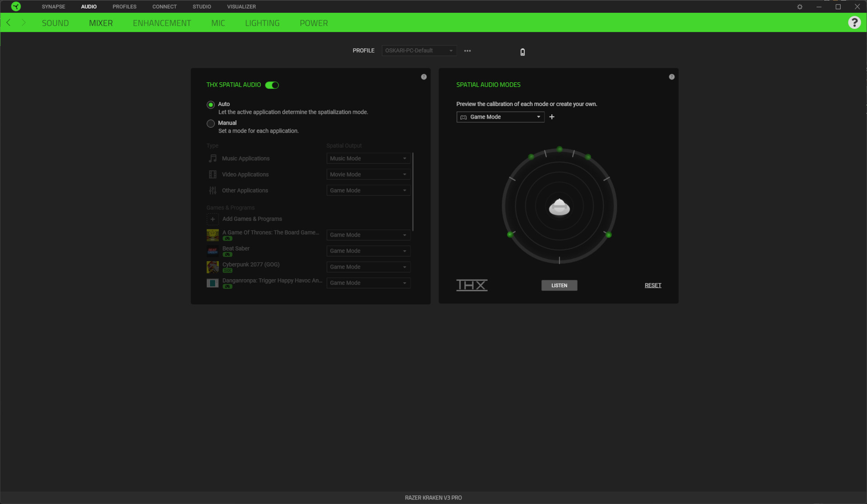Open the OSKARI-PC-Default profile dropdown
Screen dimensions: 867x504
[x=419, y=51]
